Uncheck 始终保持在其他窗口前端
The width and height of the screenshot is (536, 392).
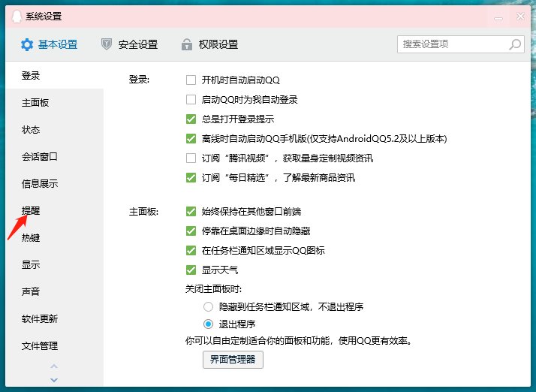tap(191, 211)
